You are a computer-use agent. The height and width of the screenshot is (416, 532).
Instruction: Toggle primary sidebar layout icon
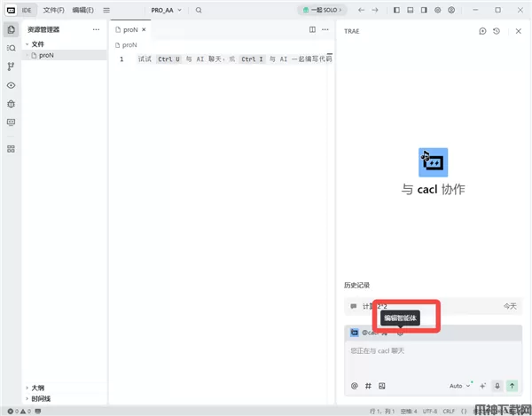tap(396, 10)
